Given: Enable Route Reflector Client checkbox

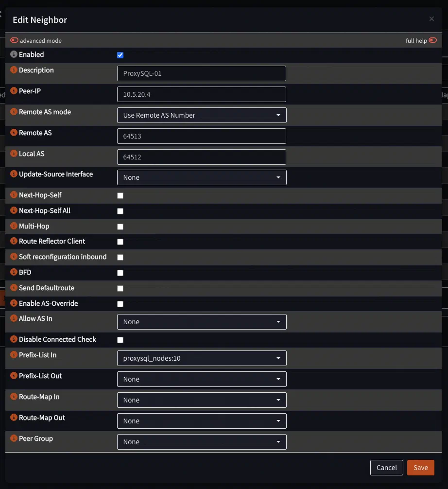Looking at the screenshot, I should (121, 242).
